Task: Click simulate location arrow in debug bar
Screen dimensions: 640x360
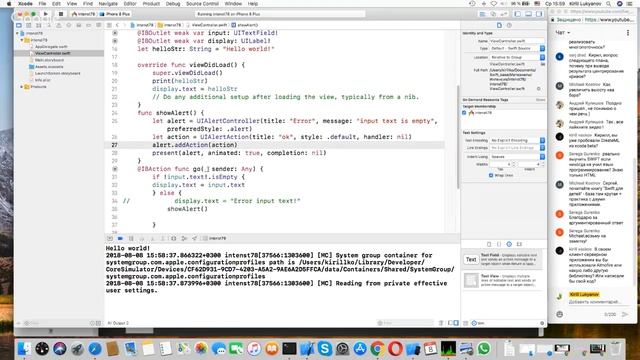Action: click(x=195, y=238)
